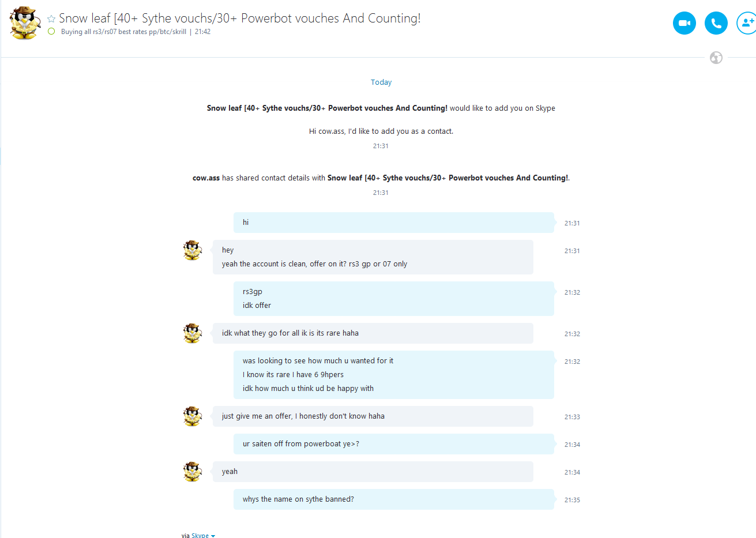
Task: Select the 'hi' message bubble
Action: coord(394,223)
